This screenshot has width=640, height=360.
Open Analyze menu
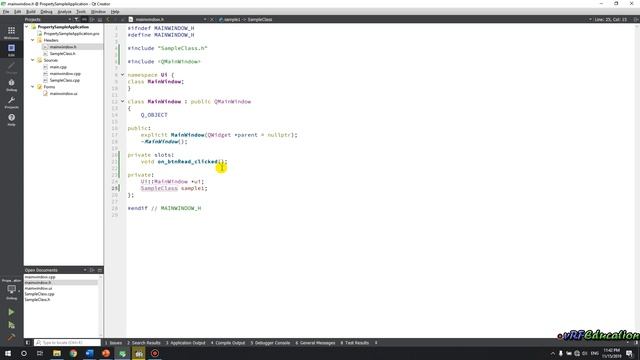pyautogui.click(x=64, y=12)
